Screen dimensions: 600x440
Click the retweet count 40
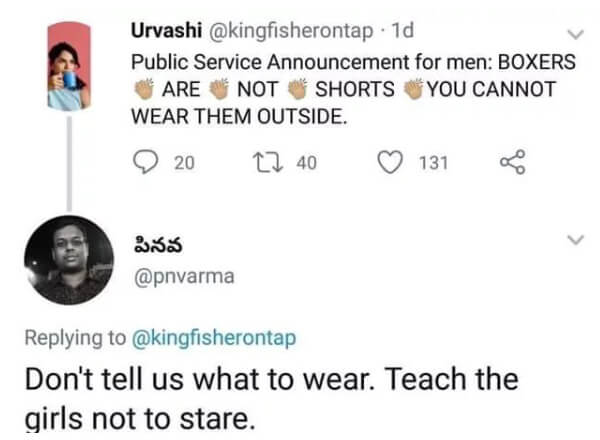click(x=306, y=163)
